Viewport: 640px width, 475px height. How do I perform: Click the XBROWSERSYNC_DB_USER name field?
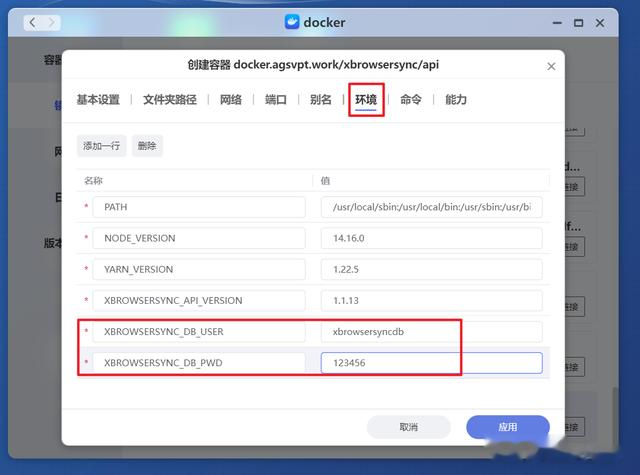click(199, 331)
